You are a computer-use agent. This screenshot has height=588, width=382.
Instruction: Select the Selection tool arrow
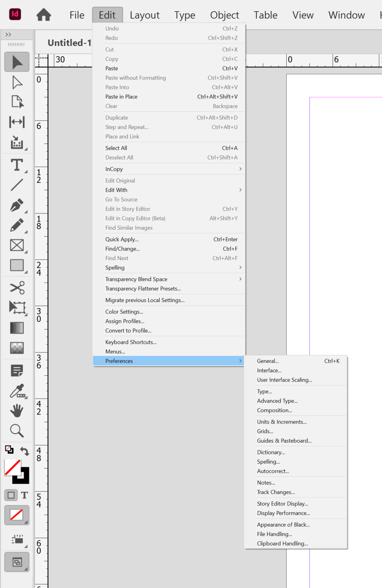(17, 62)
